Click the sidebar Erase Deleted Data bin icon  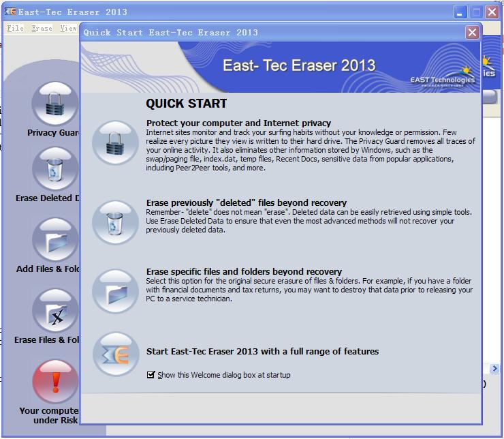(x=55, y=169)
